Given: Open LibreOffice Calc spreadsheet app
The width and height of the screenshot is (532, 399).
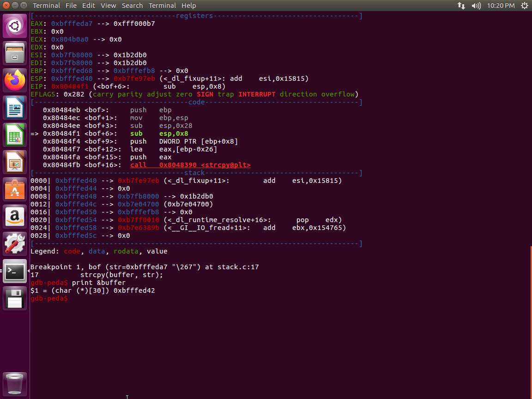Looking at the screenshot, I should coord(15,135).
